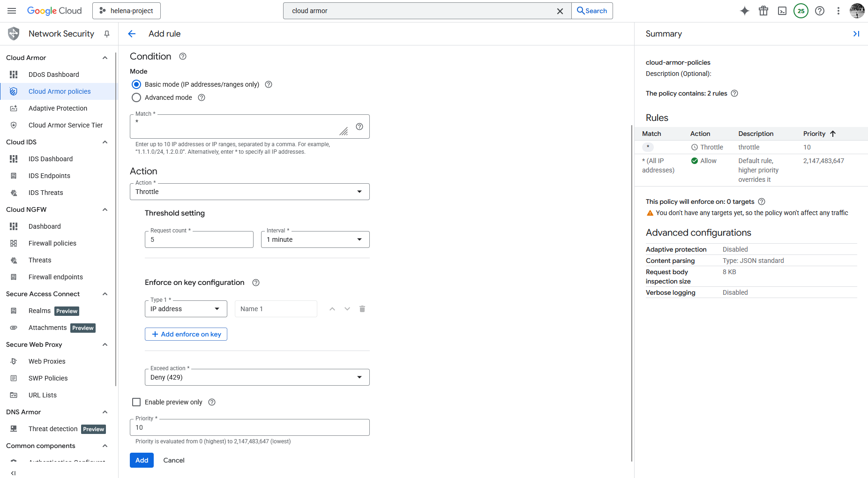
Task: Delete the enforce on key row
Action: [362, 309]
